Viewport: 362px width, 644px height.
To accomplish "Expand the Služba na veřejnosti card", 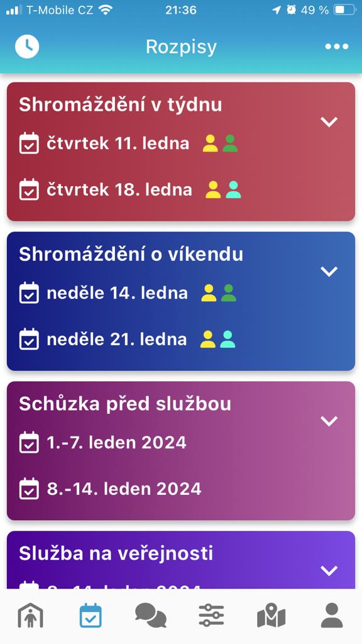I will pyautogui.click(x=329, y=570).
